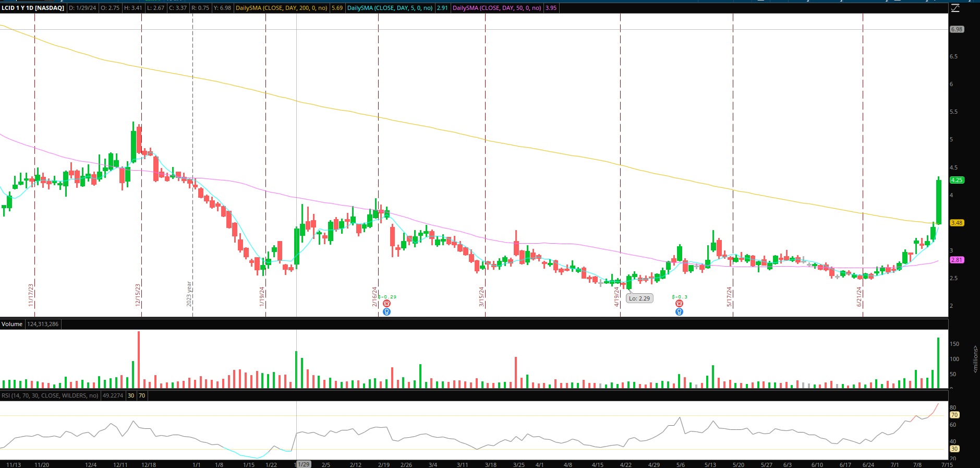
Task: Click the RSI (14, 70, 30, CLOSE, WILDERS, no) label
Action: pos(50,395)
